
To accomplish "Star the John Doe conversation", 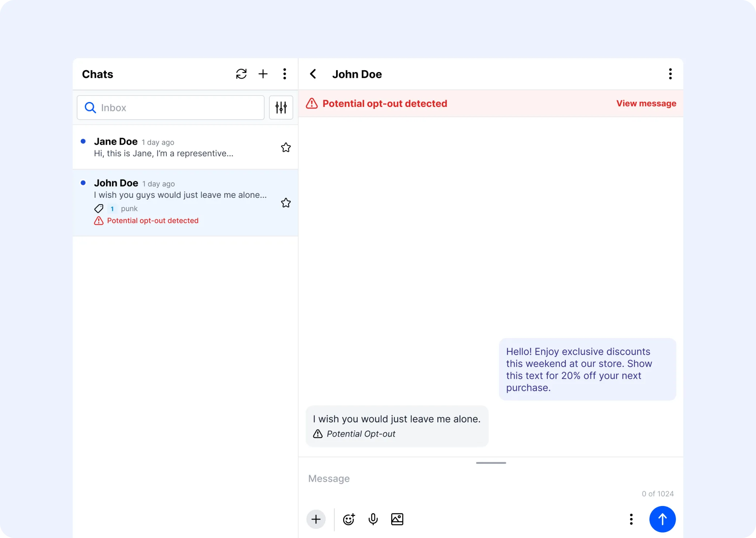I will pos(286,202).
